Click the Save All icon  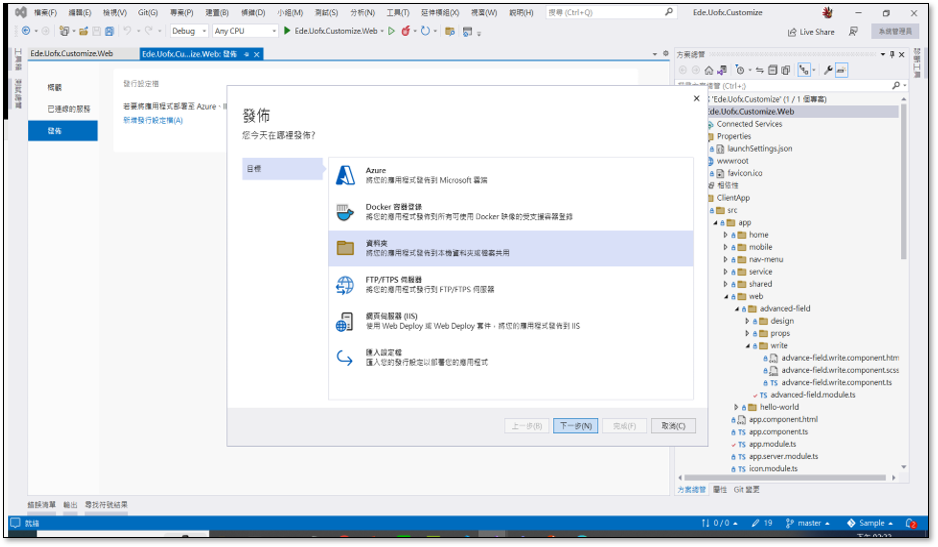coord(109,31)
